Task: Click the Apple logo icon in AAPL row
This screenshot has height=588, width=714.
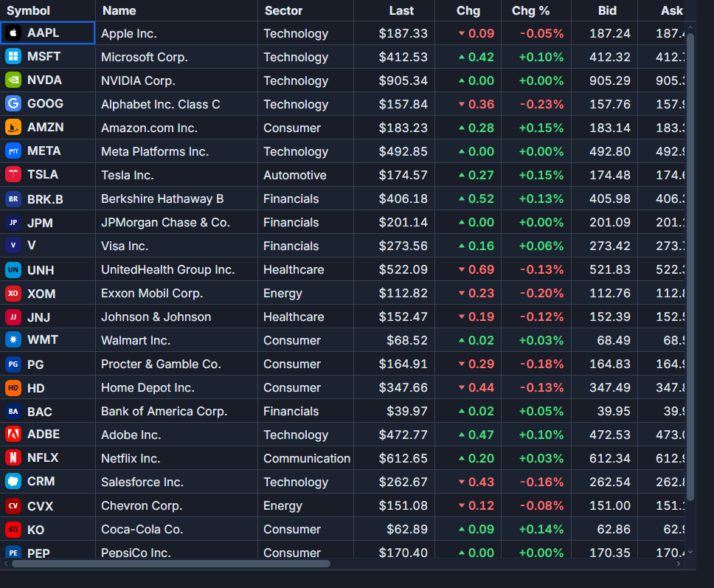Action: [x=13, y=32]
